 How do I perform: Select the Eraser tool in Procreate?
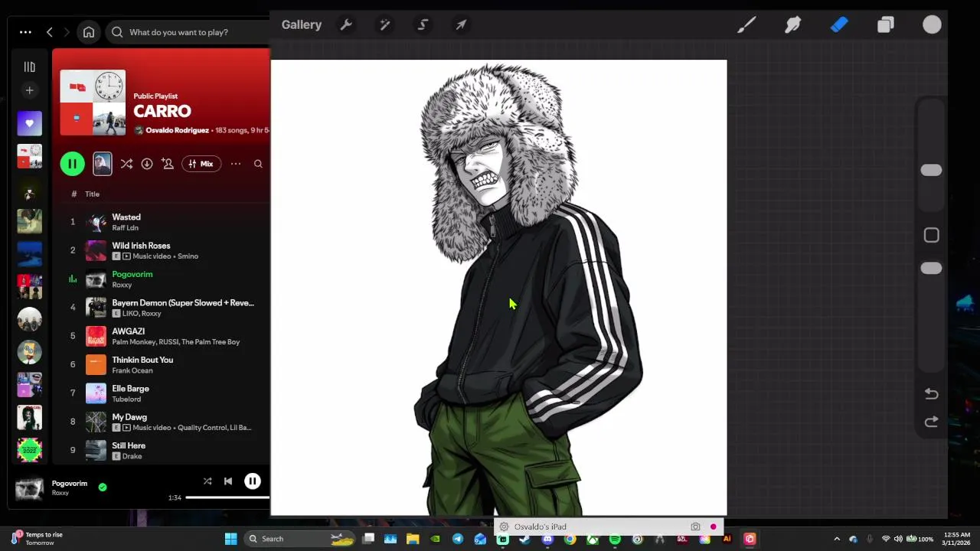click(839, 24)
